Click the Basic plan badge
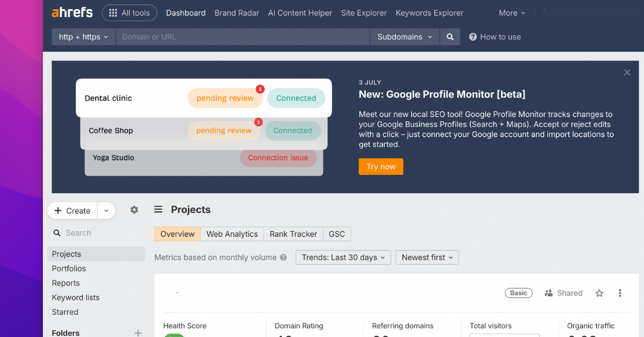 518,293
